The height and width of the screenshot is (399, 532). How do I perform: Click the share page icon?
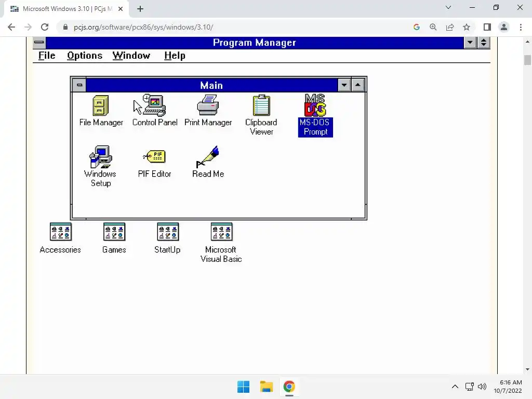pyautogui.click(x=450, y=27)
